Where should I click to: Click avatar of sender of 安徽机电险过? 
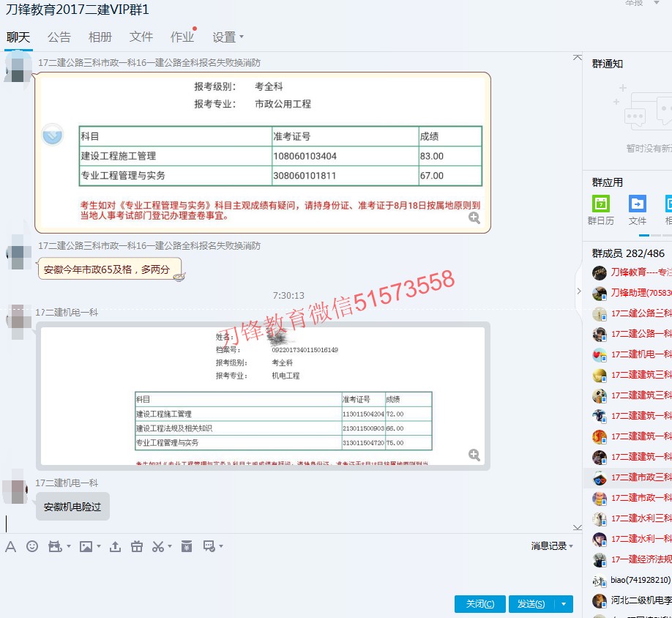[x=17, y=492]
